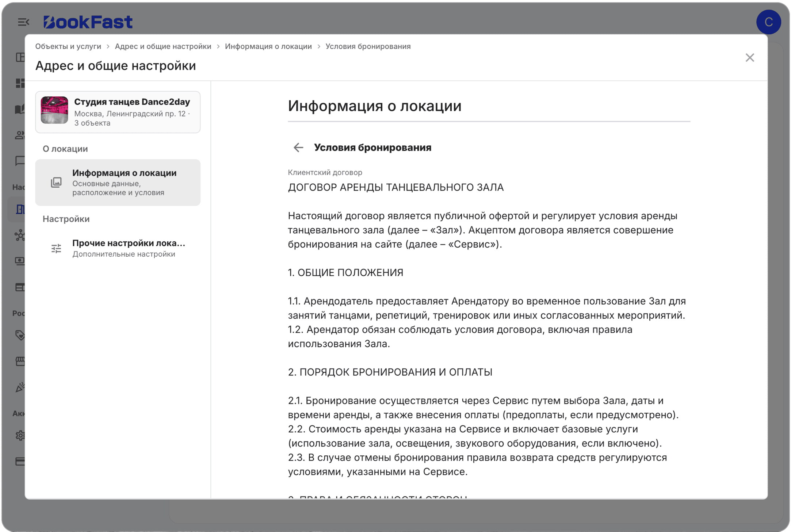Click the people icon in background sidebar
Screen dimensions: 791x532
(x=20, y=135)
